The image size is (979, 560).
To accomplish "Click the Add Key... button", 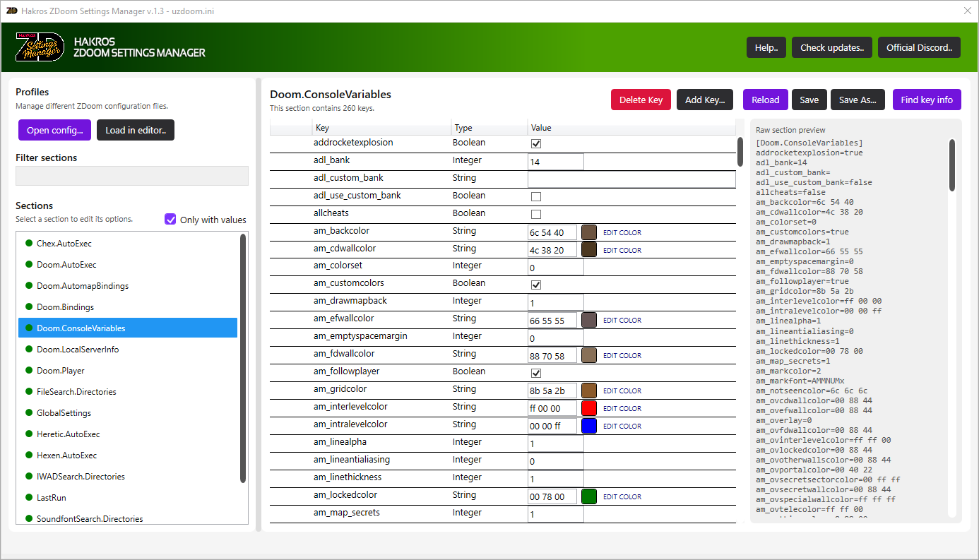I will 705,100.
